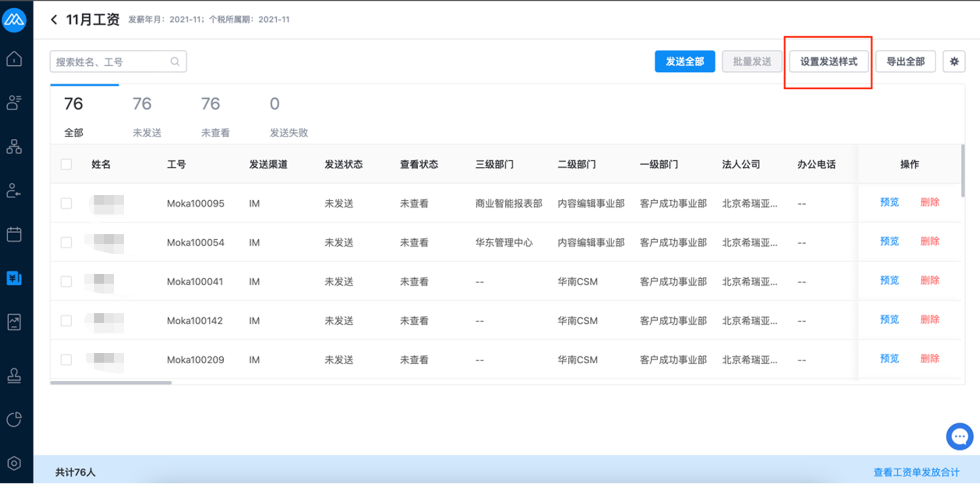The height and width of the screenshot is (485, 980).
Task: Preview payslip for Moka100095
Action: point(889,202)
